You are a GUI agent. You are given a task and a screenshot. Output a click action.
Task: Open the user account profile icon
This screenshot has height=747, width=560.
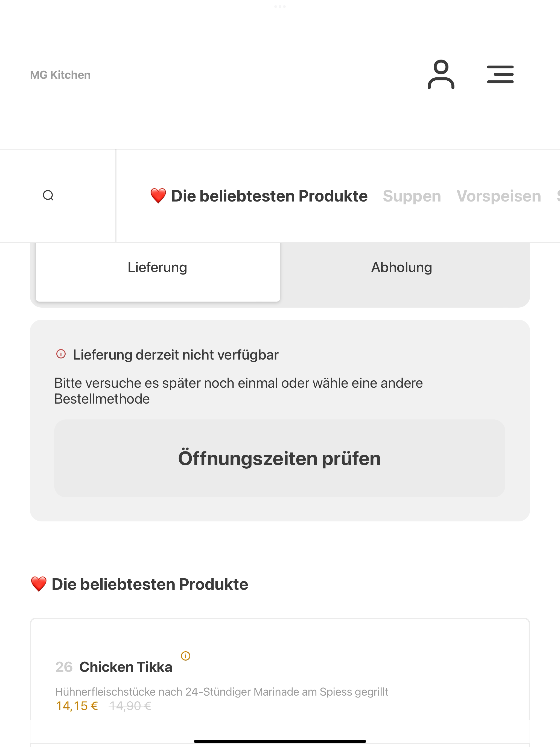[x=441, y=75]
